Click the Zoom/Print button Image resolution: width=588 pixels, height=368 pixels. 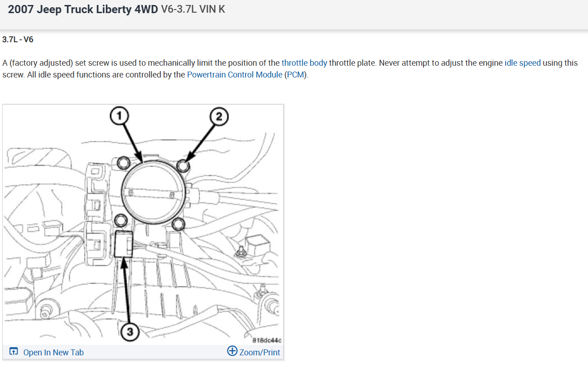click(x=254, y=352)
